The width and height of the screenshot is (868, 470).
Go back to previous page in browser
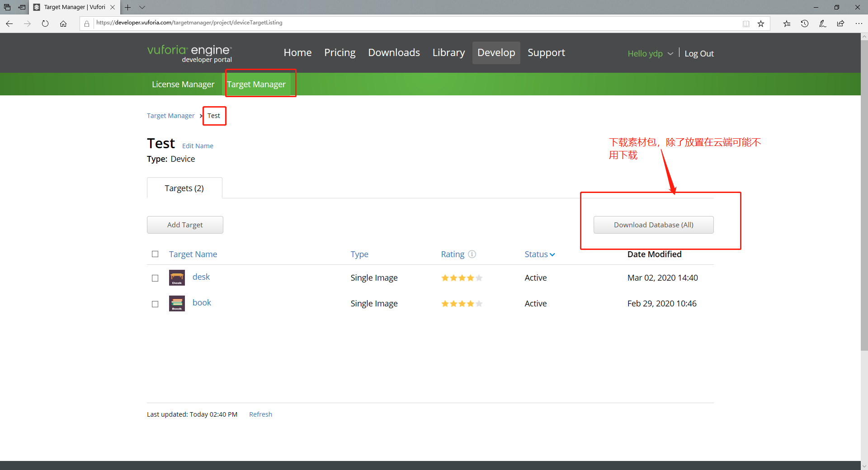pos(9,23)
